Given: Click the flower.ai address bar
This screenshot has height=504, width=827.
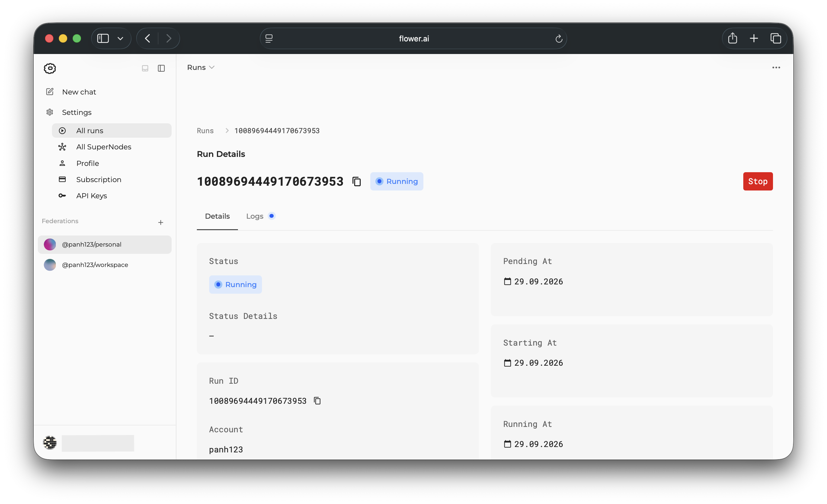Looking at the screenshot, I should [413, 39].
